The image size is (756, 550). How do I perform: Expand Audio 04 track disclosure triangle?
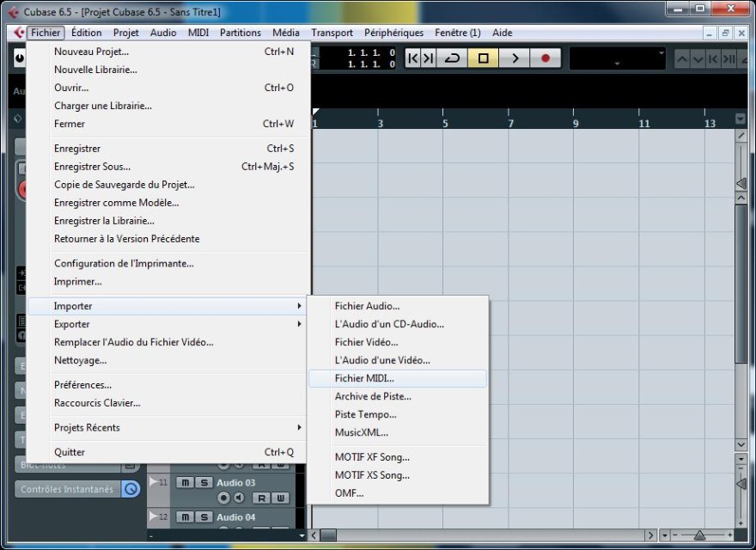(x=153, y=516)
